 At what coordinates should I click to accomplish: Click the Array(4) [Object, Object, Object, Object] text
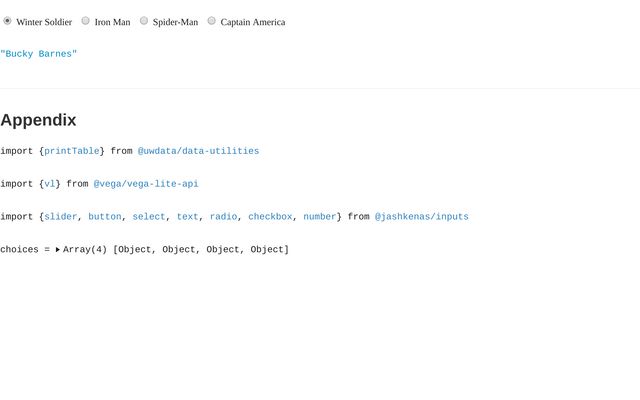(176, 249)
